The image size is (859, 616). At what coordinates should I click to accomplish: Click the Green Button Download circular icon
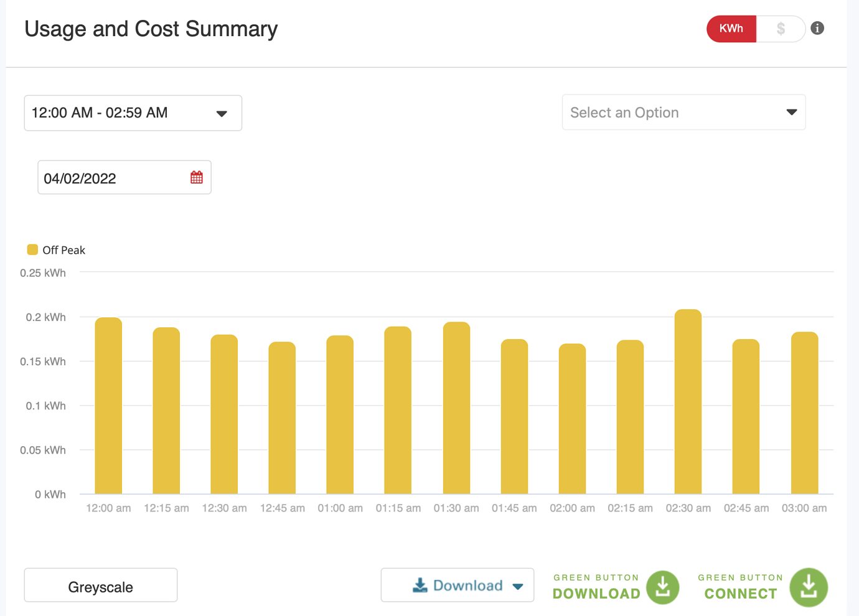662,587
